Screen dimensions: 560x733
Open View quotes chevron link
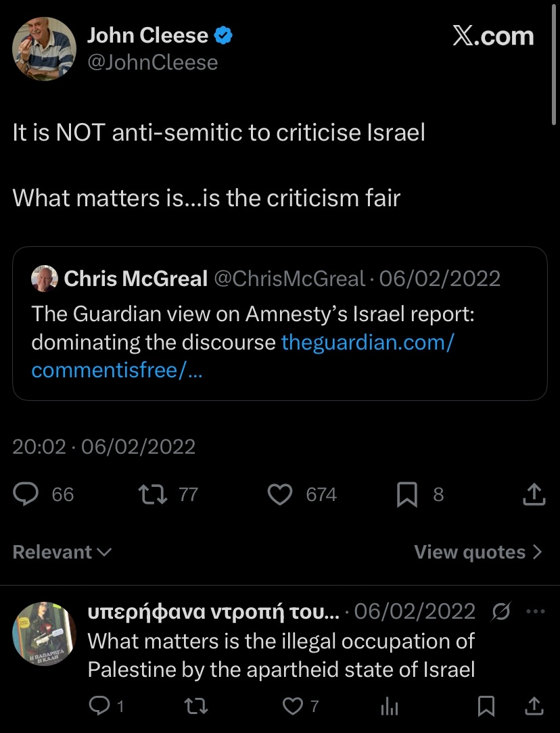click(x=478, y=552)
